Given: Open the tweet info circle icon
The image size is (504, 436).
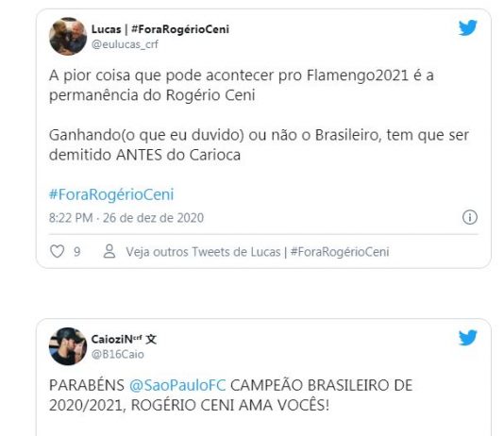Looking at the screenshot, I should [x=470, y=217].
